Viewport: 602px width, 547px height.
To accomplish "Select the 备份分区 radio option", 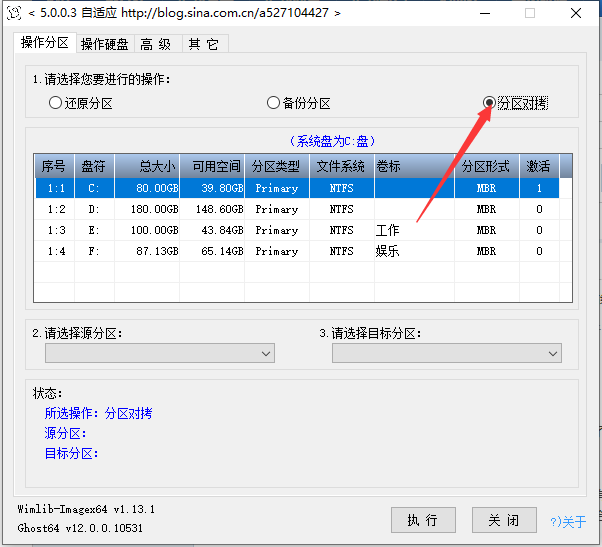I will (273, 103).
